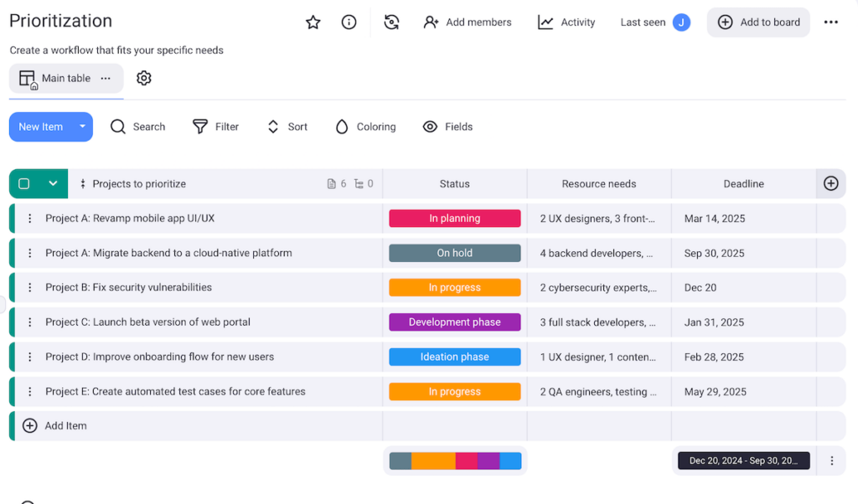858x504 pixels.
Task: Open the Coloring droplet icon
Action: [x=342, y=126]
